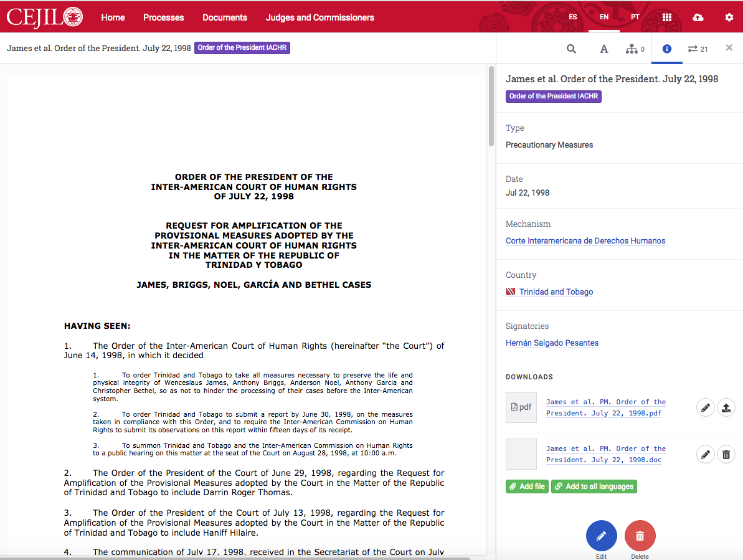743x560 pixels.
Task: Go to the Home menu
Action: [113, 17]
